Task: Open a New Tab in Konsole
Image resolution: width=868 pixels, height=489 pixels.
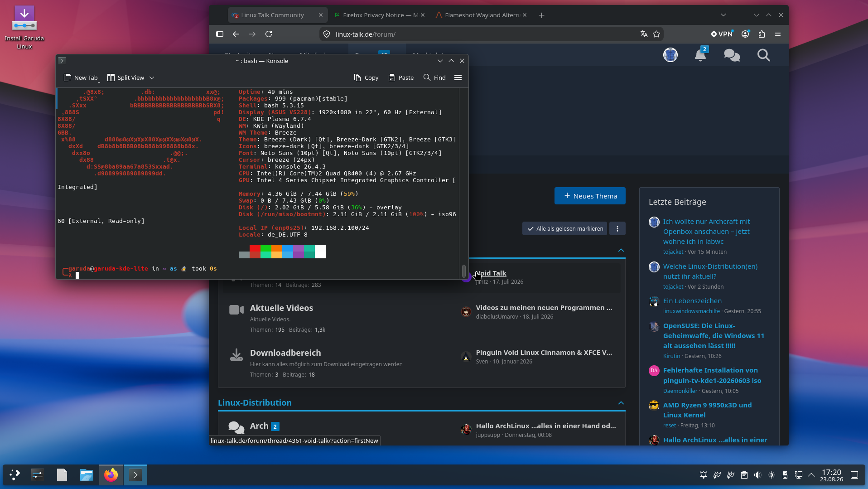Action: click(x=81, y=77)
